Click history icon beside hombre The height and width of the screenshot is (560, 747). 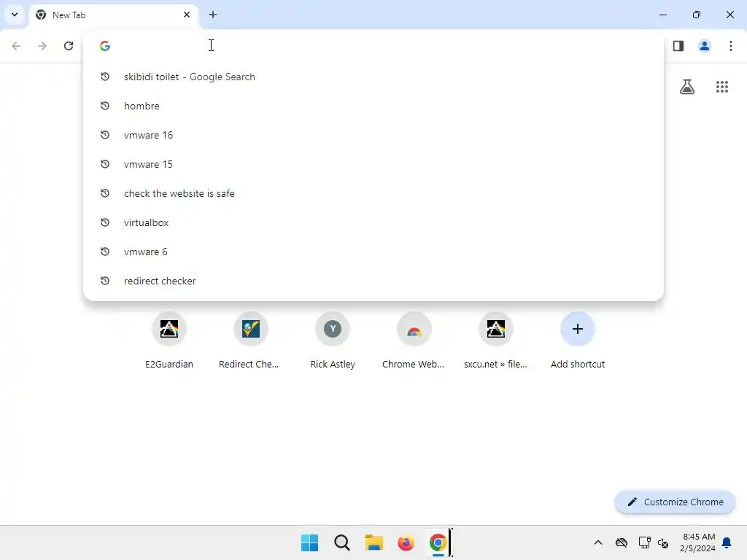point(105,106)
